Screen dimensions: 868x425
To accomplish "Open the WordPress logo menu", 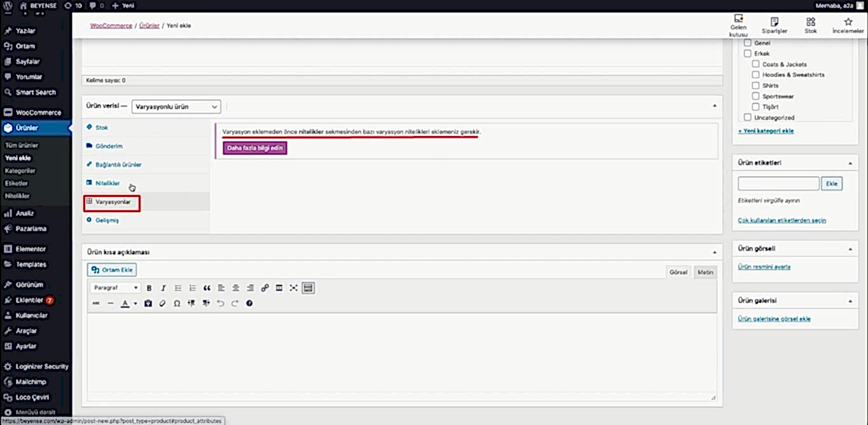I will (6, 5).
